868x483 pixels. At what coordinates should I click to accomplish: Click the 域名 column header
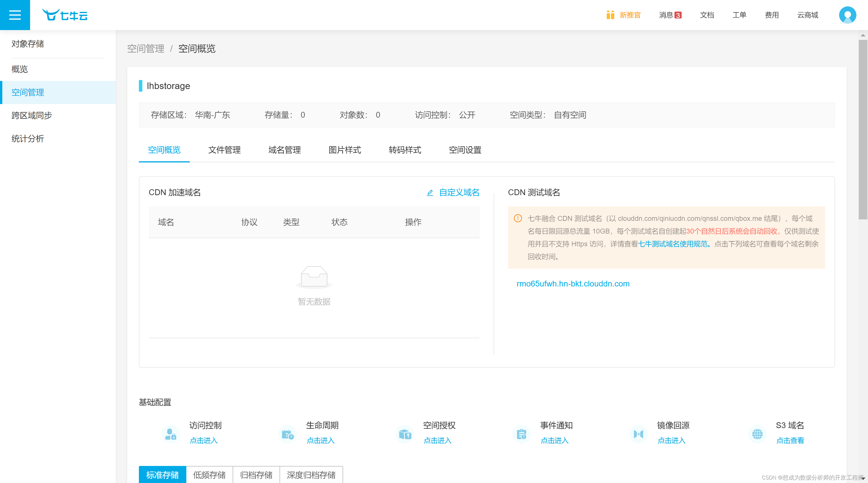click(166, 222)
